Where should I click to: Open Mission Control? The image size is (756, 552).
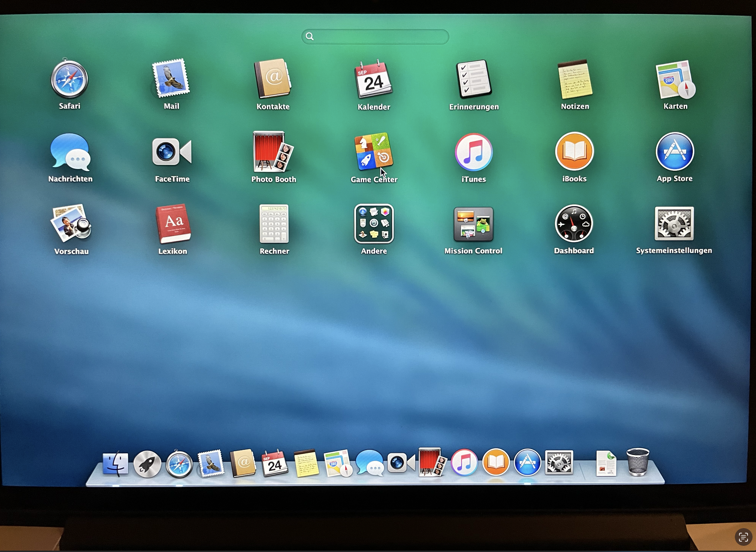(473, 224)
